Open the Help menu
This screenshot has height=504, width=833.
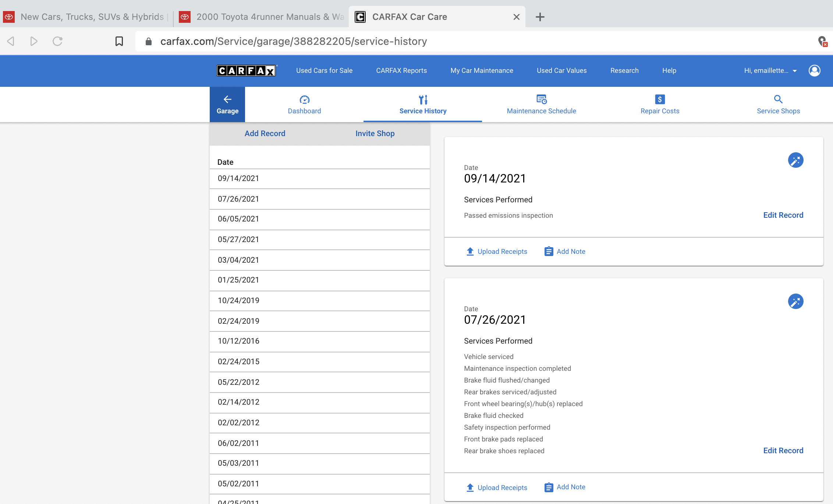[669, 71]
